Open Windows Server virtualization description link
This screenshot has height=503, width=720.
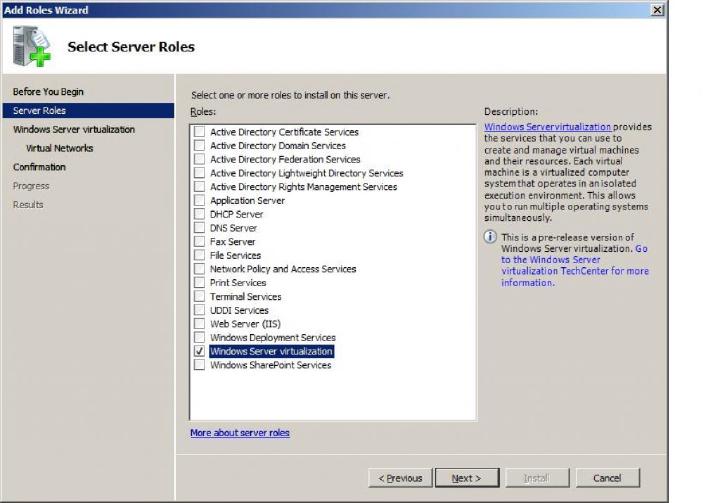coord(547,127)
